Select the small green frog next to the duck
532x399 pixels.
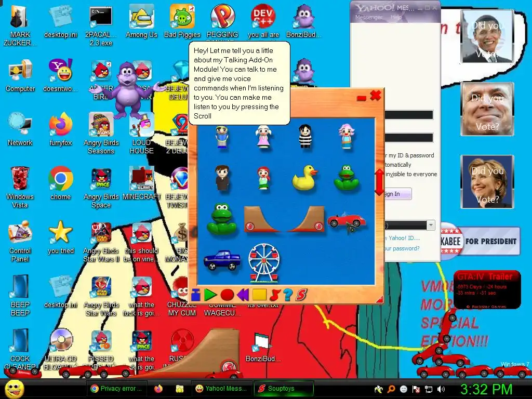347,178
